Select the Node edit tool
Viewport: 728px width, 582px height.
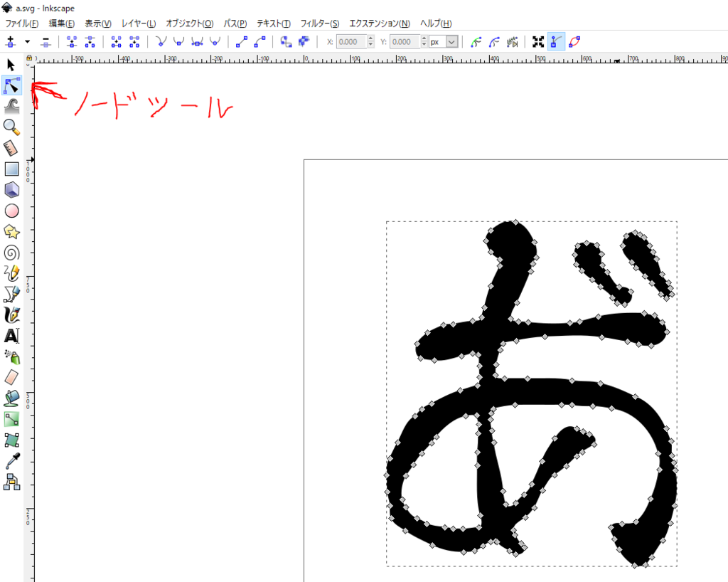click(x=11, y=86)
